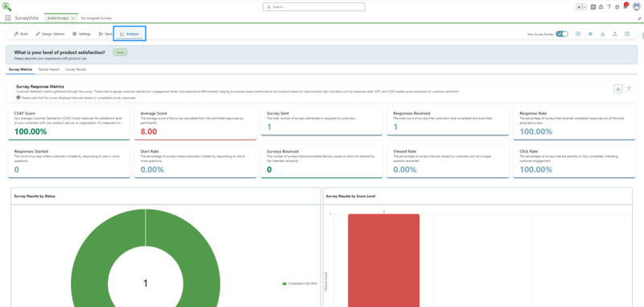Go to the Send tab
Screen dimensions: 644x307
pyautogui.click(x=105, y=34)
